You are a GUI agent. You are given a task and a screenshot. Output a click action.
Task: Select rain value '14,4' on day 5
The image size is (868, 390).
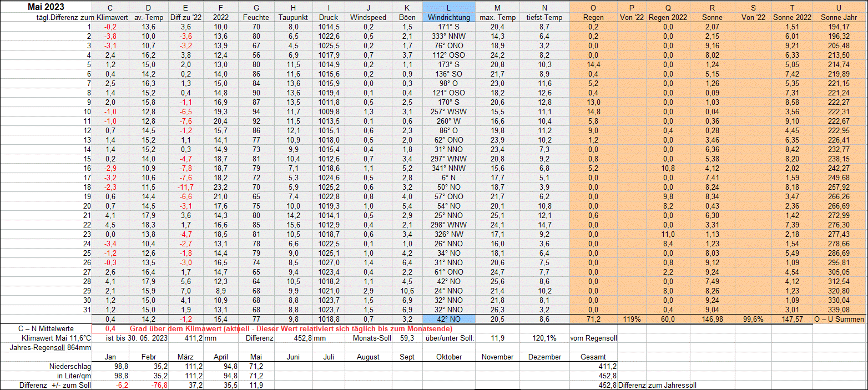tap(593, 64)
